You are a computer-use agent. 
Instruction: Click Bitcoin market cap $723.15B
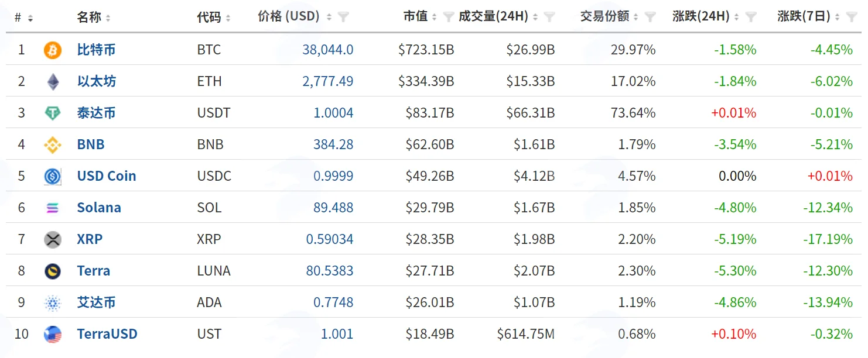point(426,50)
